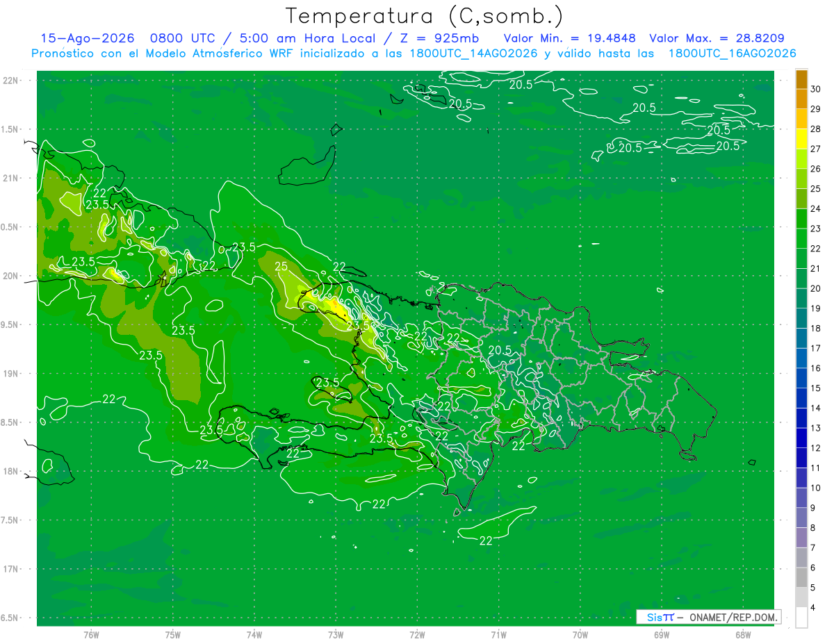Click the '76W' longitude axis label
Image resolution: width=834 pixels, height=644 pixels.
(x=91, y=634)
